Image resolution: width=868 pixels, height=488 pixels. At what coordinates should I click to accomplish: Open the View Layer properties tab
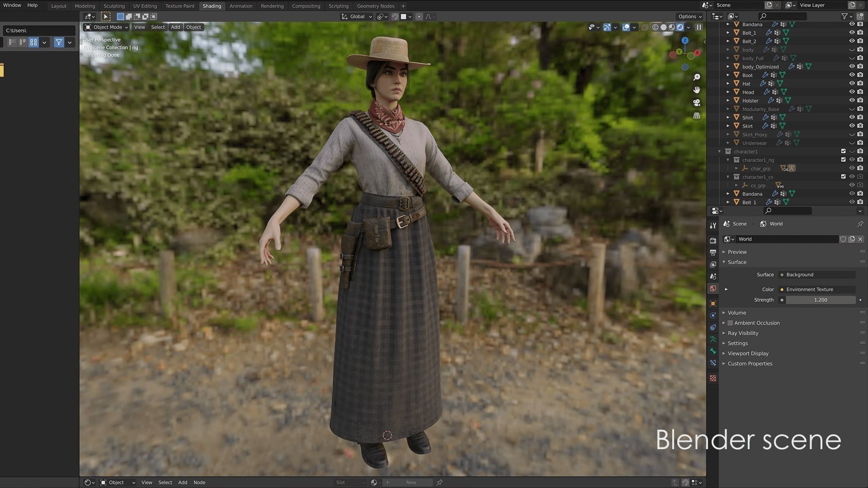point(713,264)
